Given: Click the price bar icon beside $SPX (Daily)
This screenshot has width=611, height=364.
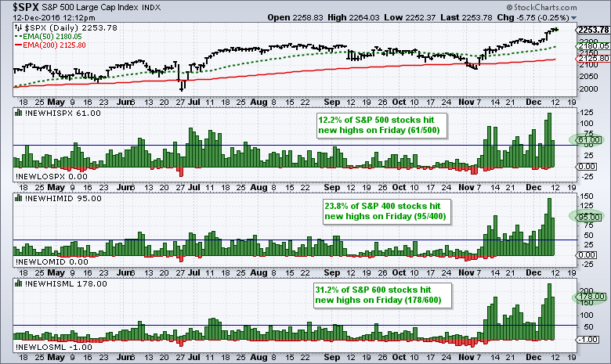Looking at the screenshot, I should [18, 27].
